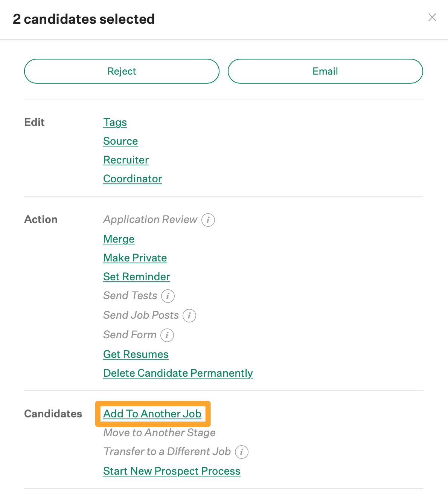Edit the Coordinator assignment
This screenshot has height=501, width=448.
tap(133, 179)
